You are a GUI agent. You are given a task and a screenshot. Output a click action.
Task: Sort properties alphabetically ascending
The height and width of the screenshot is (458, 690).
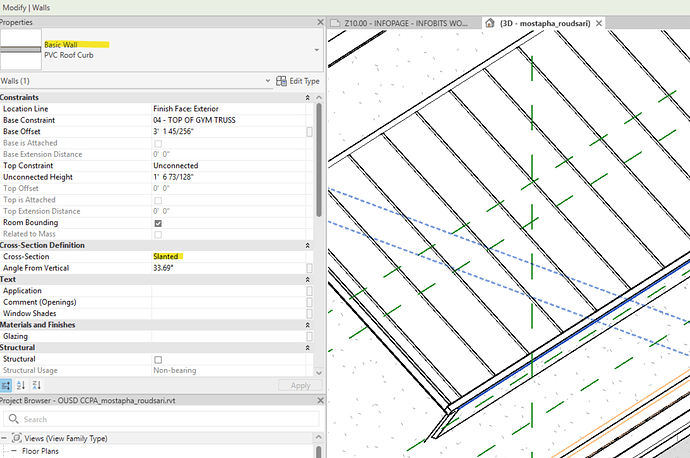[22, 385]
